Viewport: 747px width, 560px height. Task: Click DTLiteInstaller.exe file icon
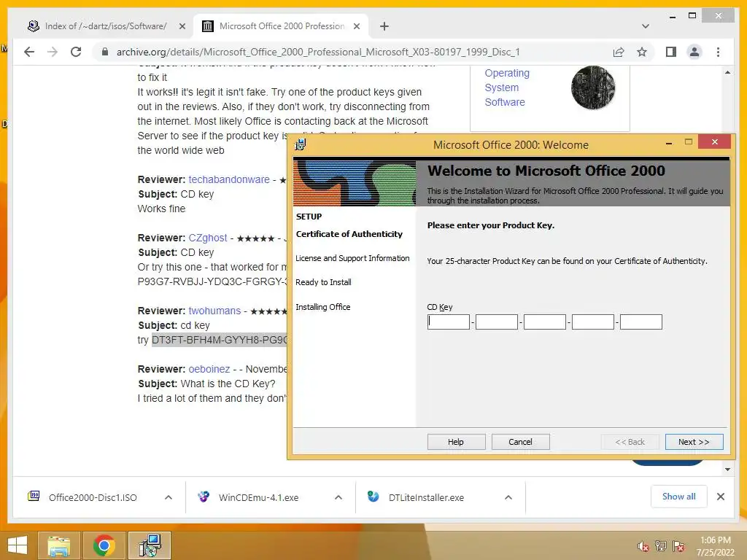click(373, 497)
